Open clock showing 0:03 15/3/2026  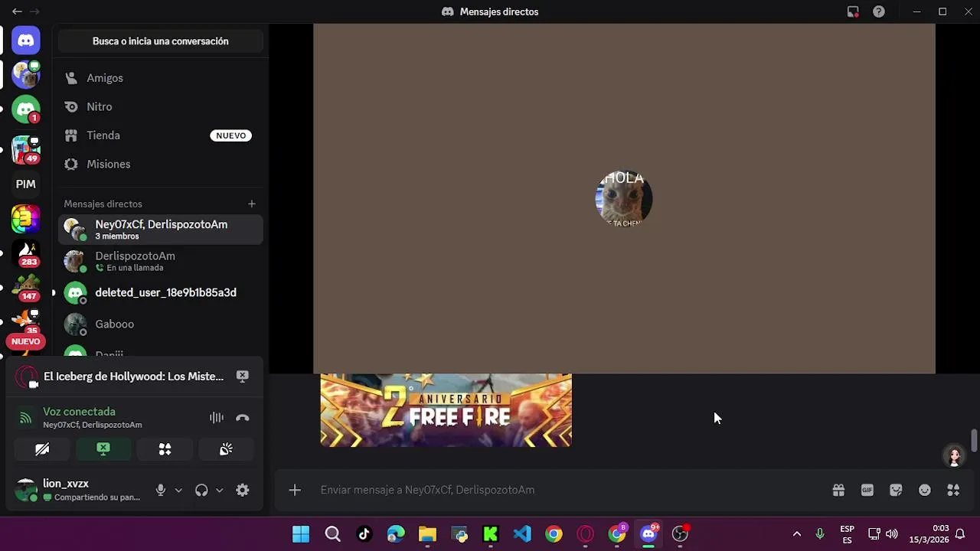(929, 534)
